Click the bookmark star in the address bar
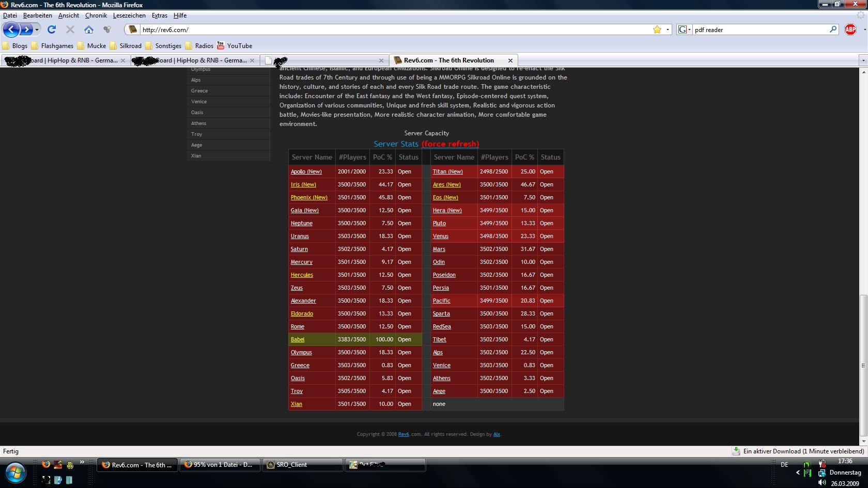This screenshot has height=488, width=868. (657, 29)
